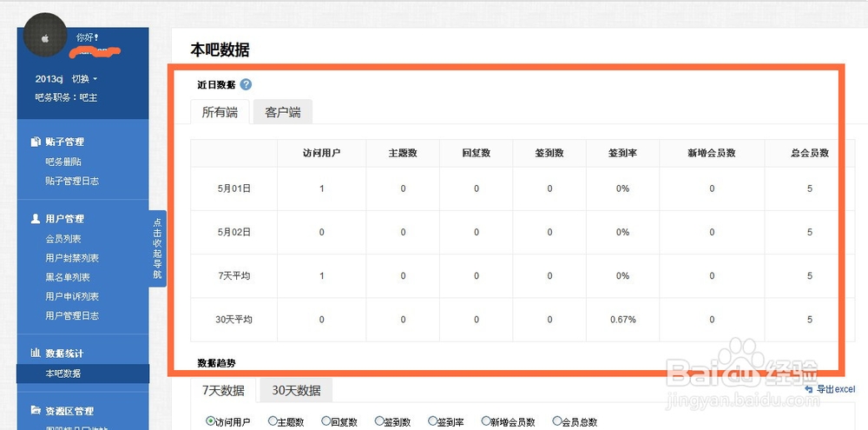Image resolution: width=868 pixels, height=430 pixels.
Task: Switch to the 客户端 tab
Action: [282, 112]
